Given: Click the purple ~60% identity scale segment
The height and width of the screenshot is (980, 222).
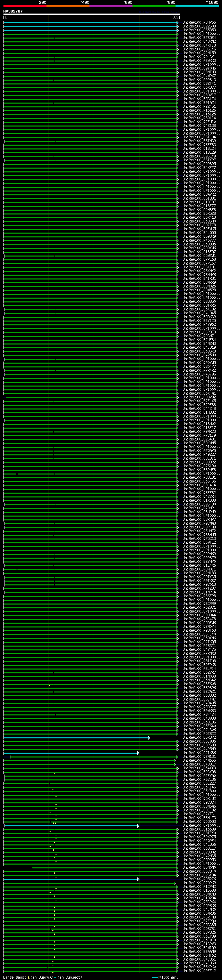Looking at the screenshot, I should click(111, 6).
